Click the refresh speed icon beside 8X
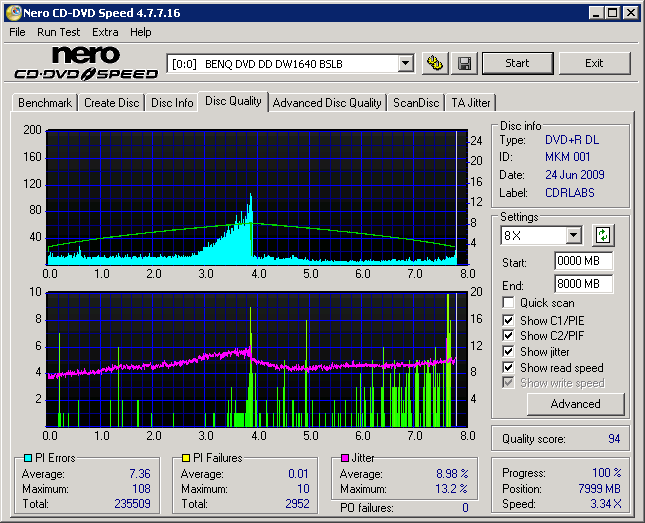 (602, 235)
